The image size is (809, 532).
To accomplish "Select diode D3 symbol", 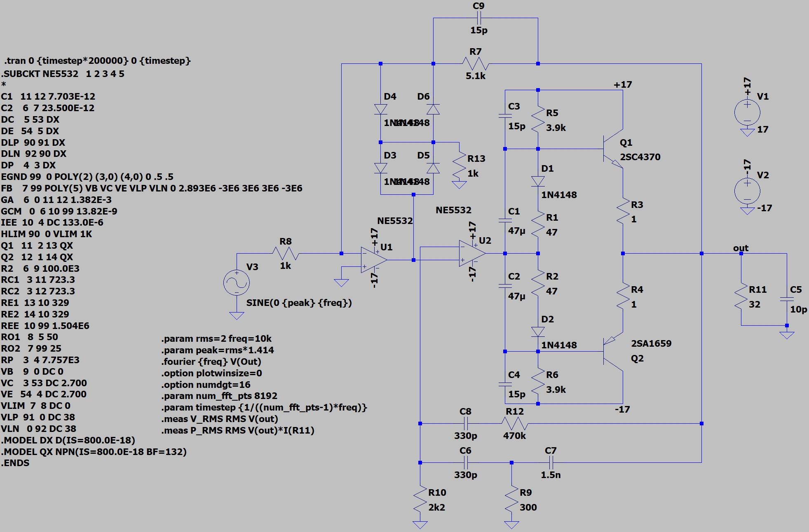I will click(380, 168).
